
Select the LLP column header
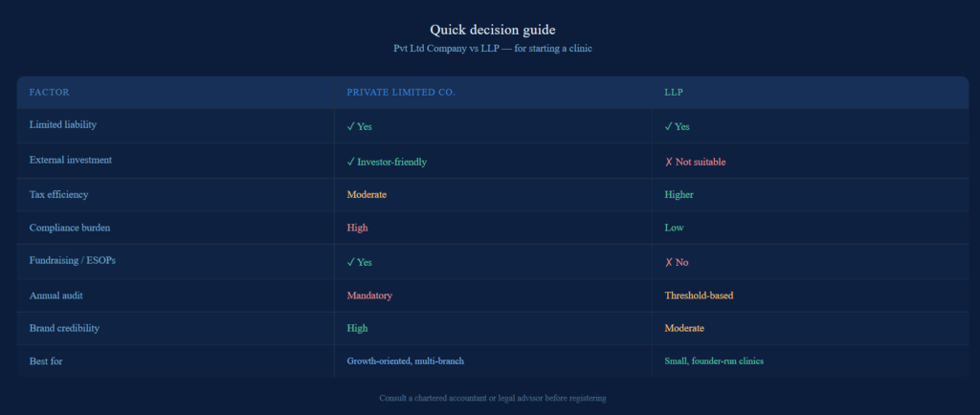click(x=674, y=93)
